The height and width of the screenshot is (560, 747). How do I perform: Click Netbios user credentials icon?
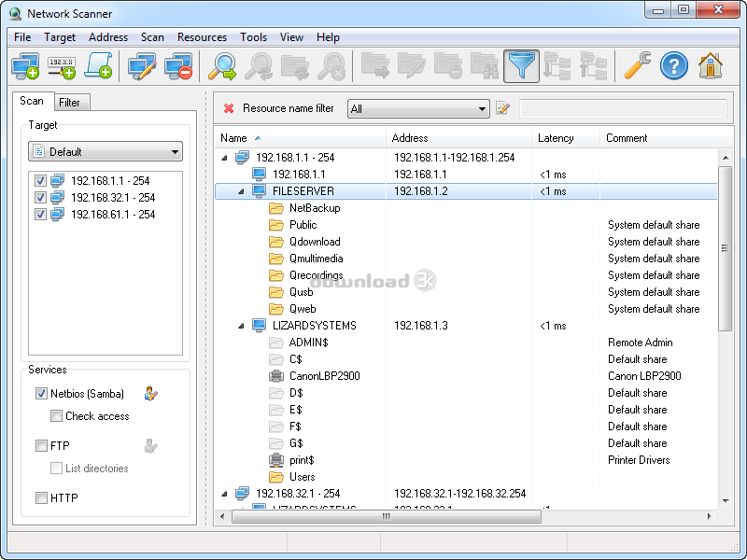tap(150, 394)
